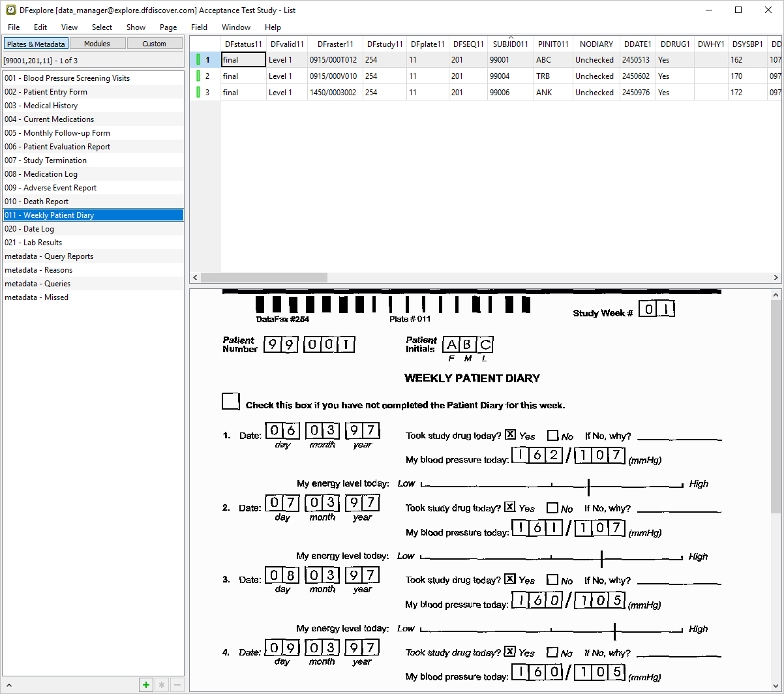Click the Custom tab button
The height and width of the screenshot is (694, 784).
click(155, 44)
